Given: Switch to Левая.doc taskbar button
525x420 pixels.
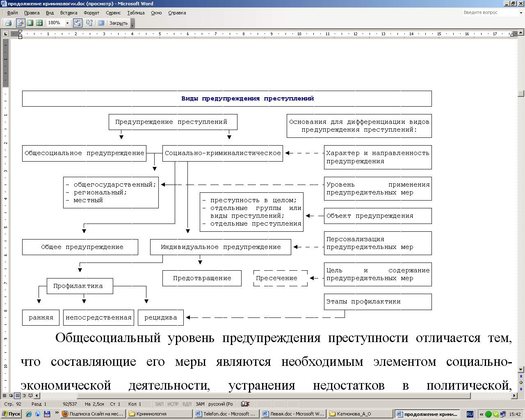Looking at the screenshot, I should pos(293,414).
